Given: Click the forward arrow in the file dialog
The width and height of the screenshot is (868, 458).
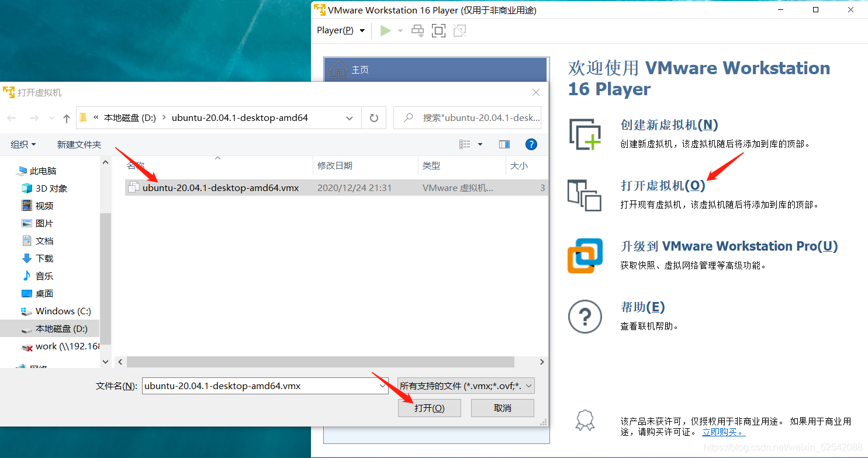Looking at the screenshot, I should pos(34,118).
